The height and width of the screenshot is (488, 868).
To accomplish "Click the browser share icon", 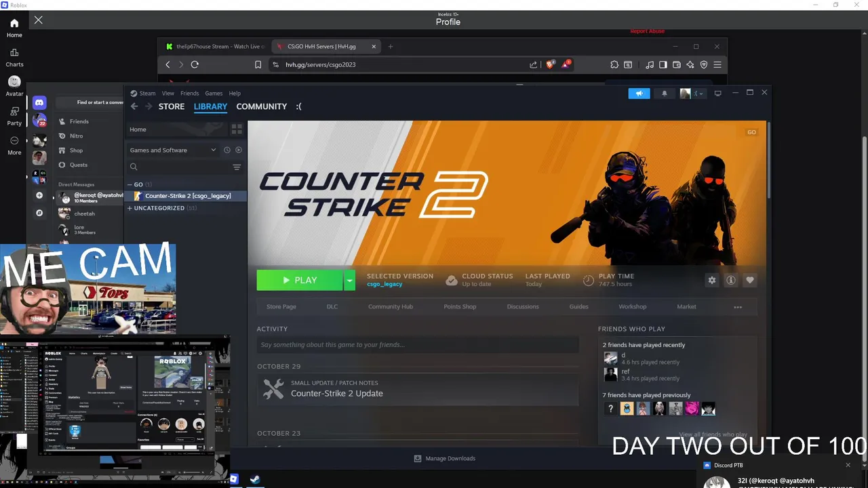I will pyautogui.click(x=534, y=64).
